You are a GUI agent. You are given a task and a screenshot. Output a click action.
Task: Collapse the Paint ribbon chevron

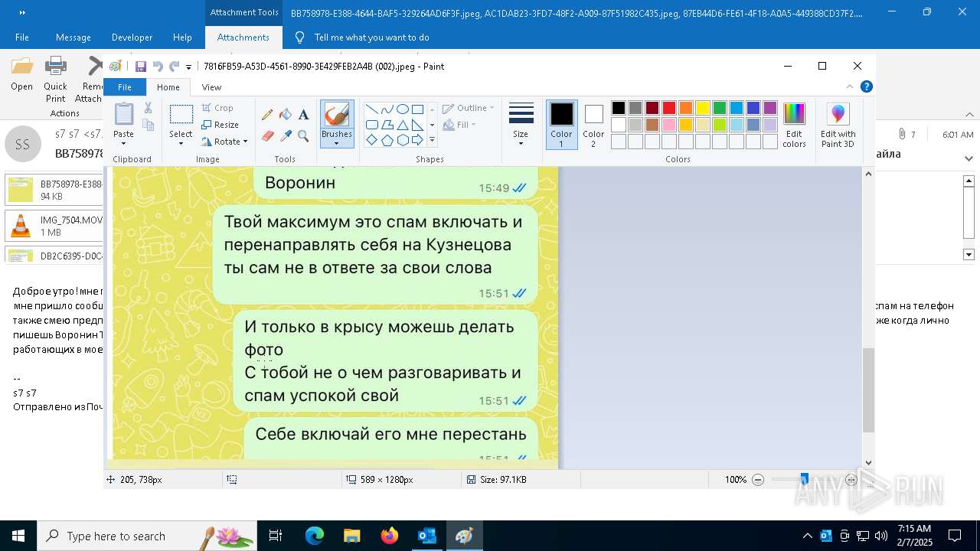[x=849, y=87]
